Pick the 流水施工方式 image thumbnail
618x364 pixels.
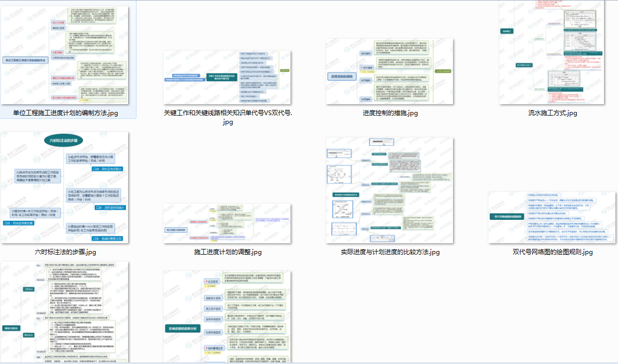(552, 54)
